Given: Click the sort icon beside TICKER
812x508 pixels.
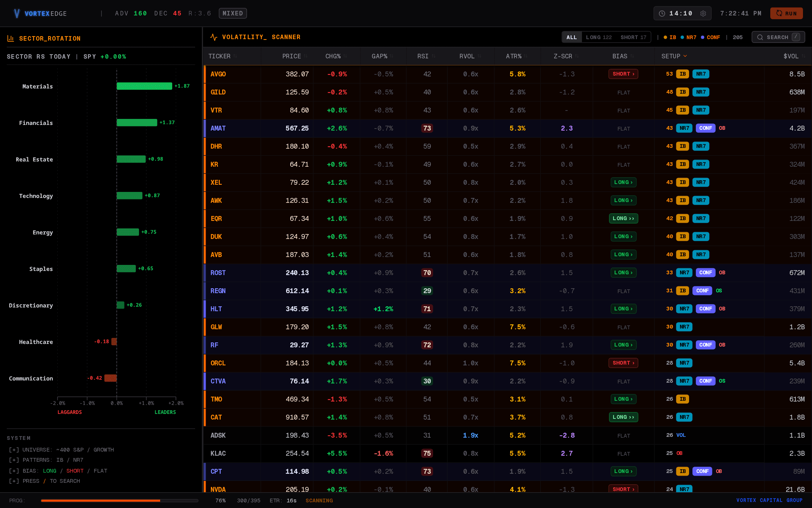Looking at the screenshot, I should point(235,56).
